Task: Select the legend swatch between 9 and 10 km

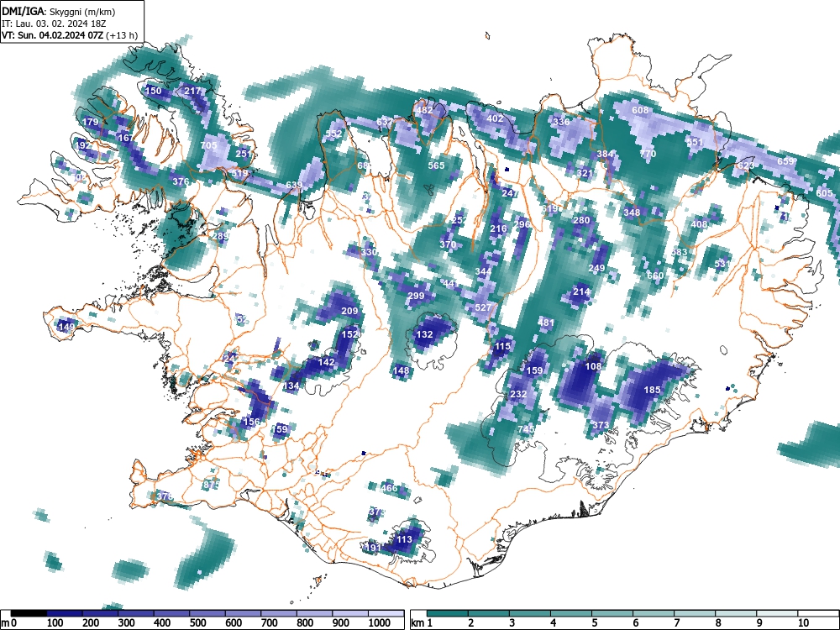Action: point(777,613)
